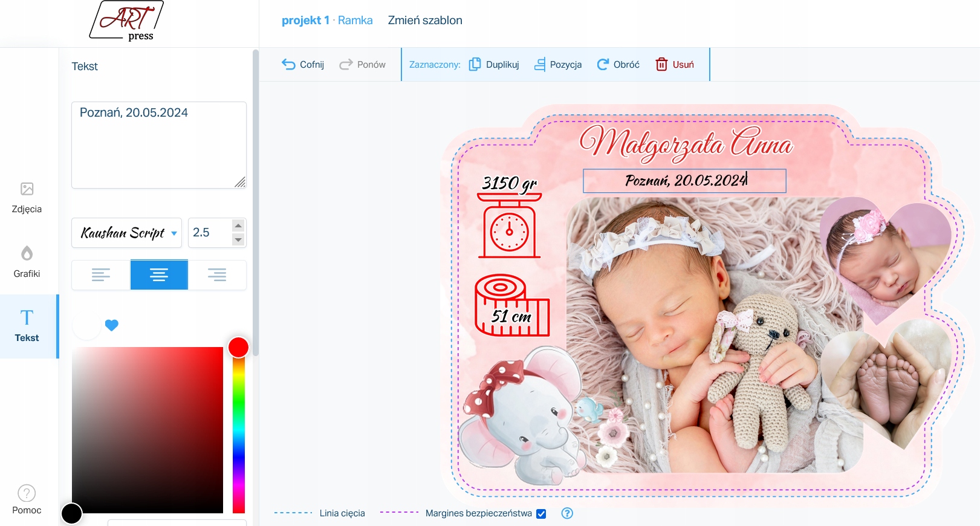Click the Tekst panel heading

click(x=85, y=67)
